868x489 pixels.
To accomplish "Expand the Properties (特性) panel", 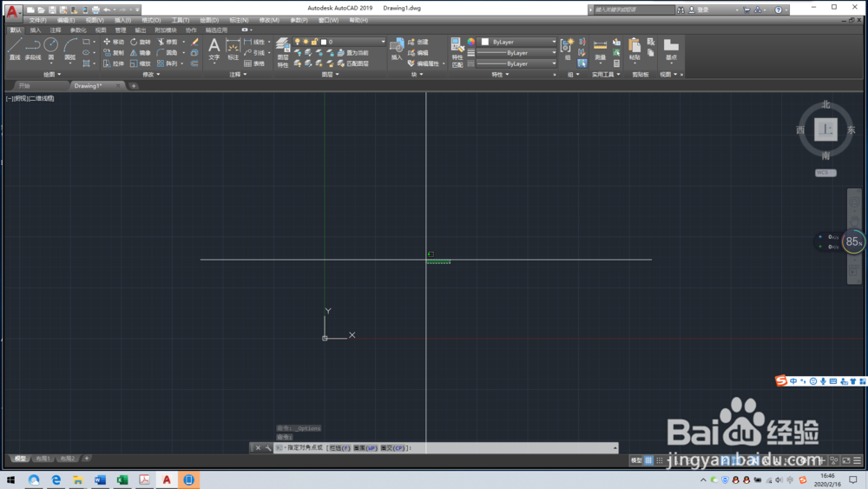I will coord(500,74).
